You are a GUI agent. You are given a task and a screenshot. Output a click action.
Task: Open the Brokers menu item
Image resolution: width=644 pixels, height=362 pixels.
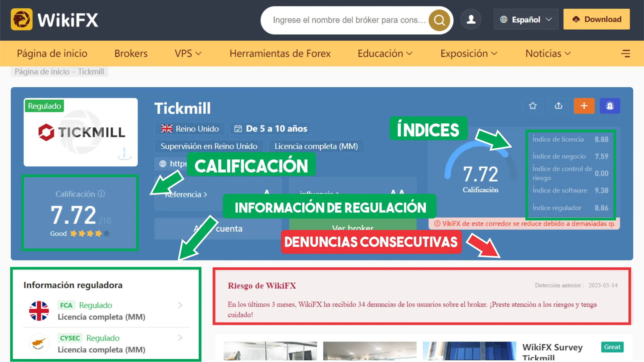click(131, 53)
